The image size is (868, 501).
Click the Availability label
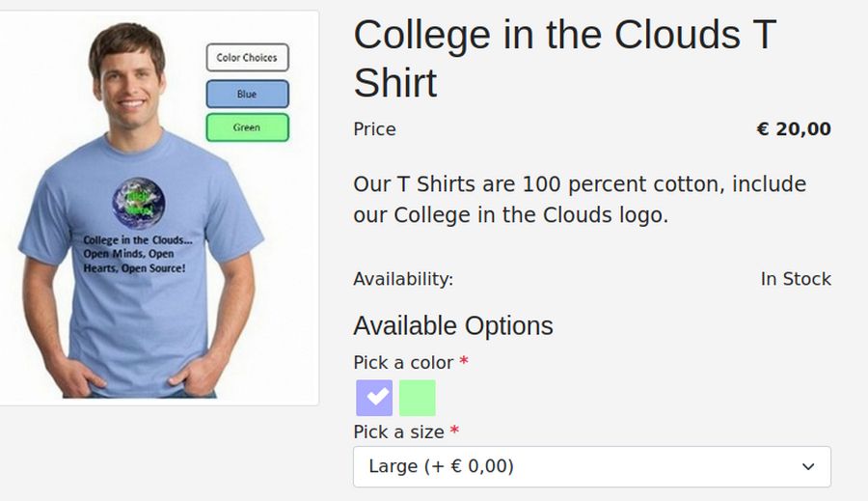[x=403, y=279]
